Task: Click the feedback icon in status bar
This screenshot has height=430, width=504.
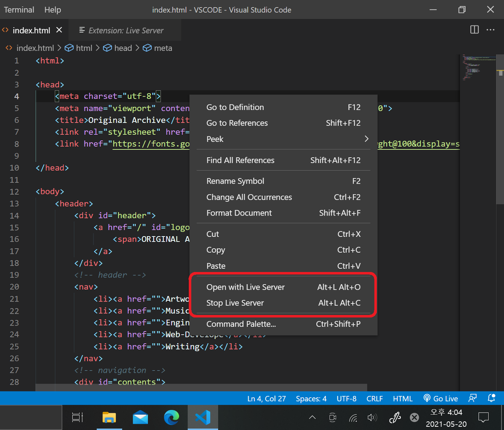Action: coord(472,398)
